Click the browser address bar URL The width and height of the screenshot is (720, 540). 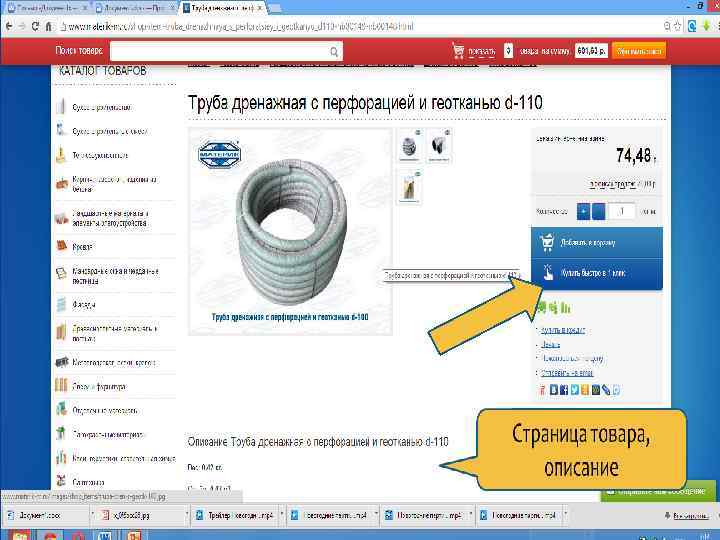point(241,27)
